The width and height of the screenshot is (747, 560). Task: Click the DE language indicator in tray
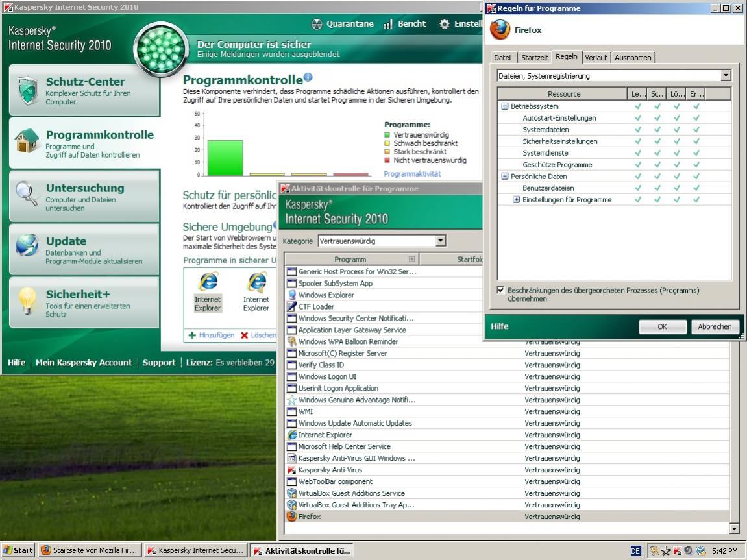[635, 551]
